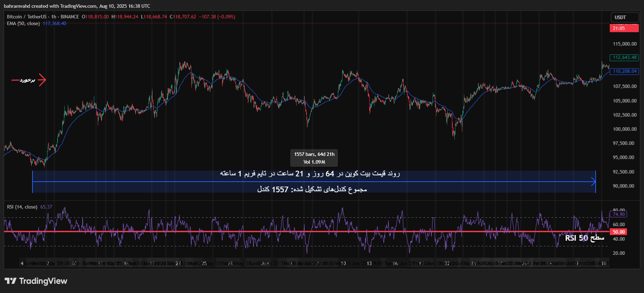Image resolution: width=644 pixels, height=293 pixels.
Task: Click the Bitcoin / TetherUS symbol title
Action: (26, 17)
